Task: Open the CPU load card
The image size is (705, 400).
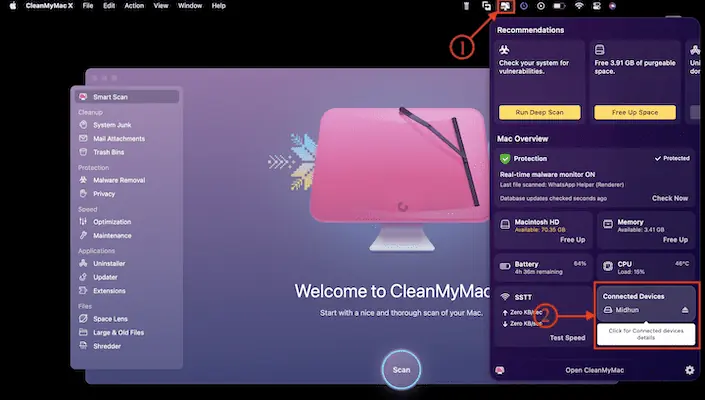Action: pos(646,267)
